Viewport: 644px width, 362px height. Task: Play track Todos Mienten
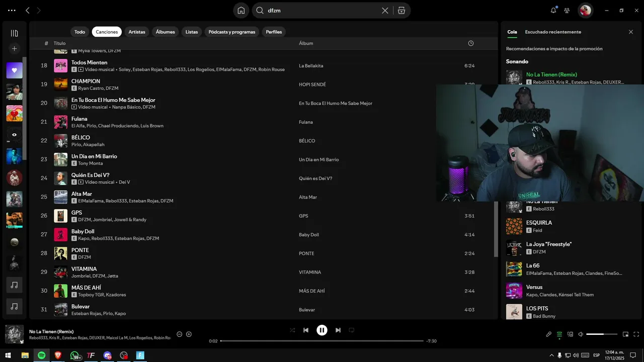tap(60, 65)
